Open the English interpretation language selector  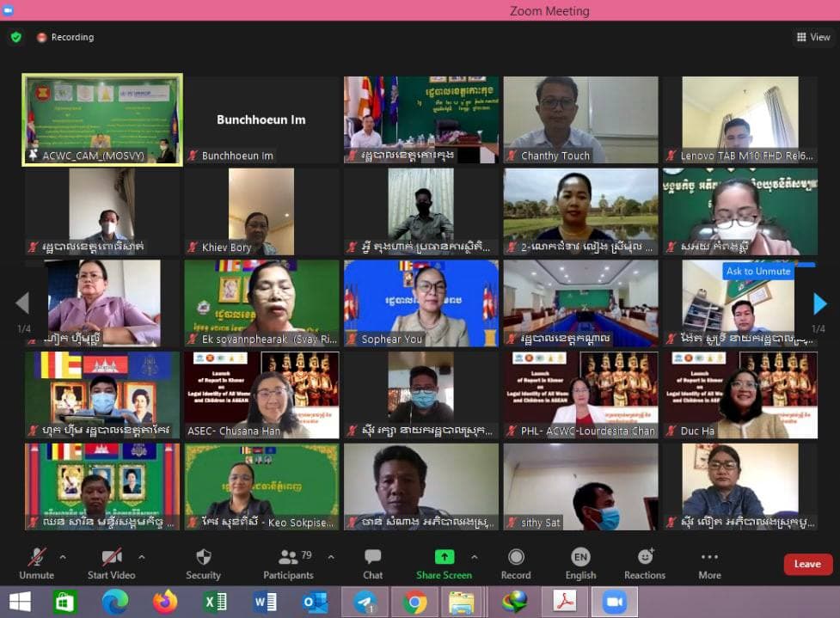(x=580, y=563)
